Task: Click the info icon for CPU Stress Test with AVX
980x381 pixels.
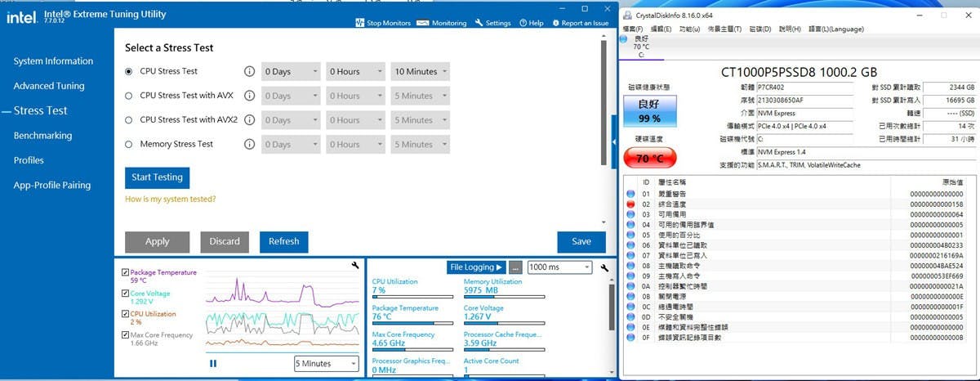Action: (250, 96)
